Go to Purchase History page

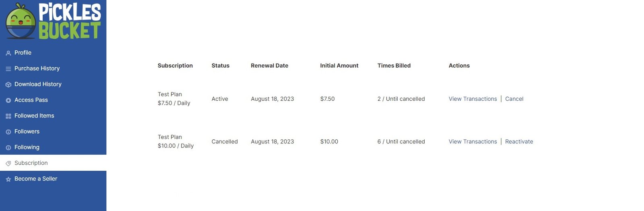pyautogui.click(x=37, y=68)
